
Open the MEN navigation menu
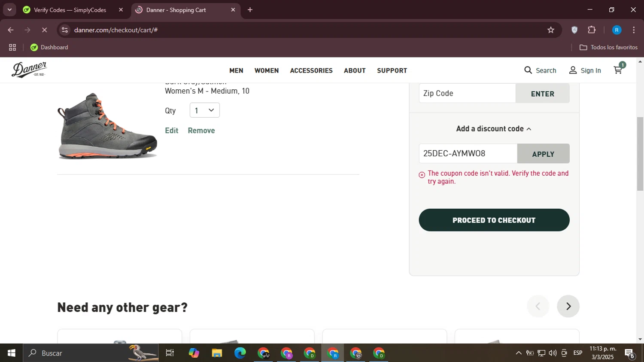(236, 70)
